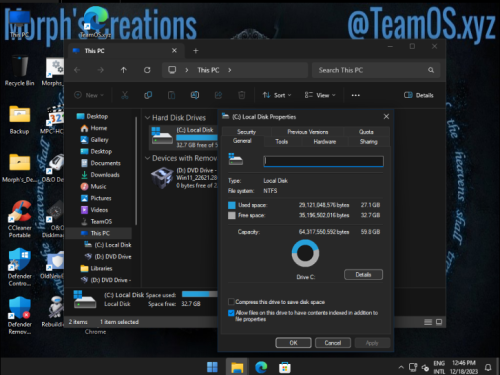The height and width of the screenshot is (375, 500).
Task: Select the Backup folder on desktop
Action: [x=19, y=120]
